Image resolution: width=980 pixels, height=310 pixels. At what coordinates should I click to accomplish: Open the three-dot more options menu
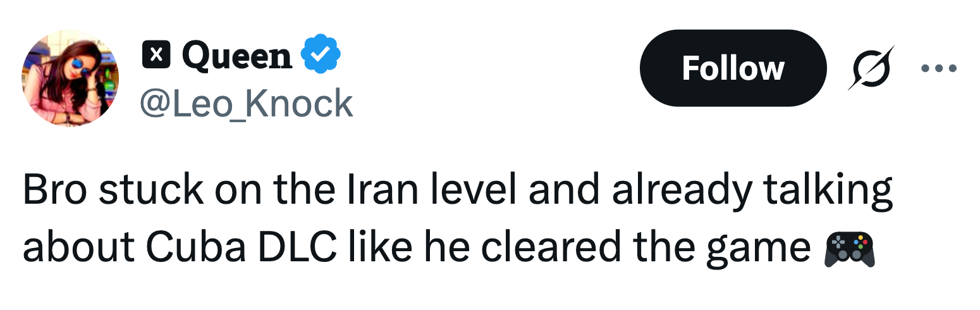[939, 68]
